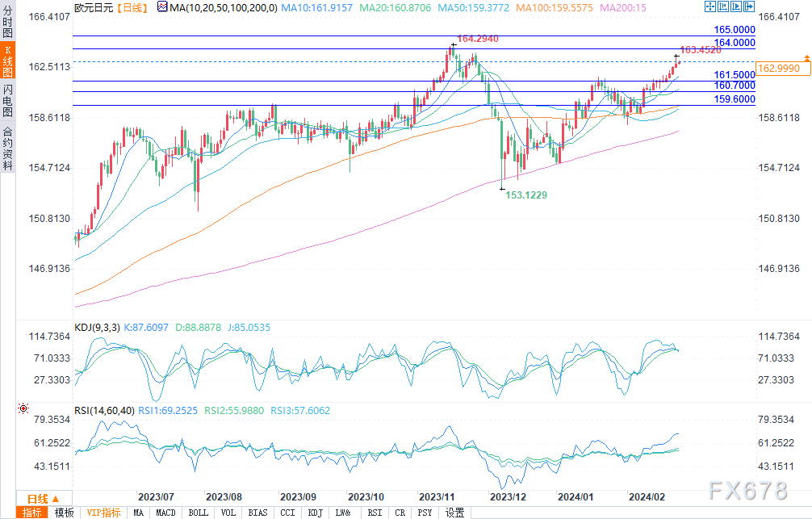
Task: Click the RSI1:69.2525 value
Action: click(168, 410)
